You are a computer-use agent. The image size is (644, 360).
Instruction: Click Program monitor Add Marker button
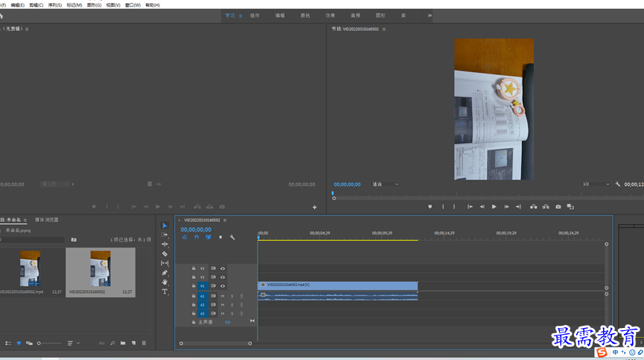pyautogui.click(x=430, y=207)
